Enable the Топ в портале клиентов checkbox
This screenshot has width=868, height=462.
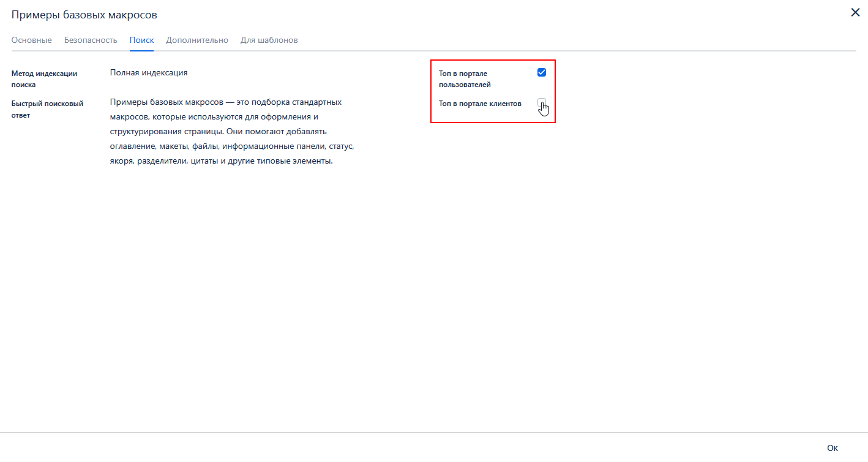tap(541, 103)
